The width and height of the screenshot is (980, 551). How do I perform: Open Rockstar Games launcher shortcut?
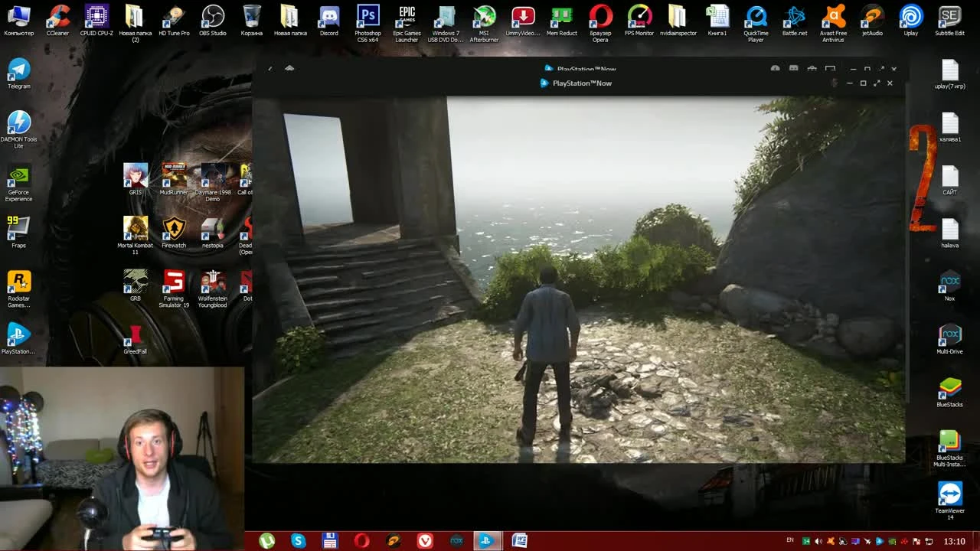click(19, 289)
